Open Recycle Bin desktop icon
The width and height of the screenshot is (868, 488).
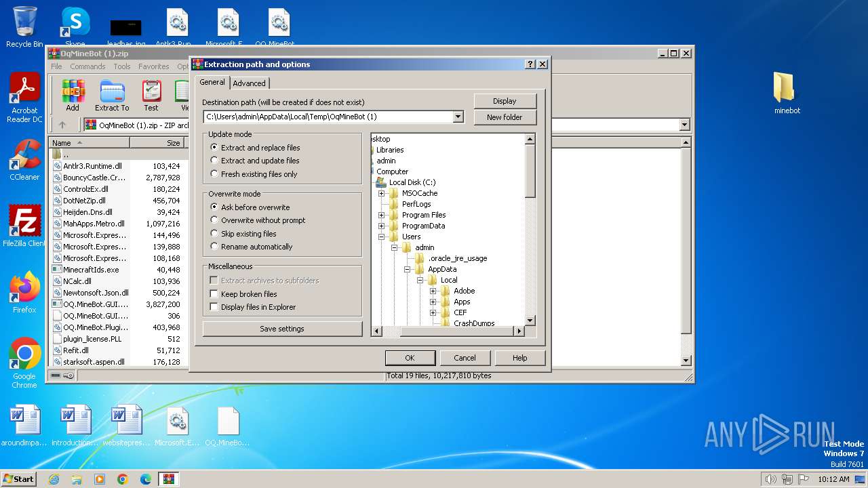coord(24,27)
